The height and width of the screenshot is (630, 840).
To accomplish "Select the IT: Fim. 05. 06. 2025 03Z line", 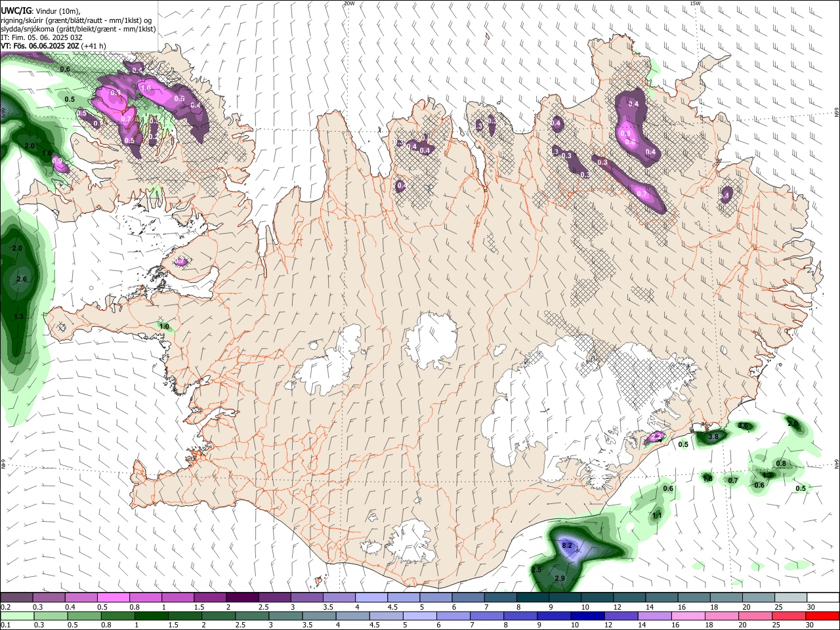I will pos(41,37).
